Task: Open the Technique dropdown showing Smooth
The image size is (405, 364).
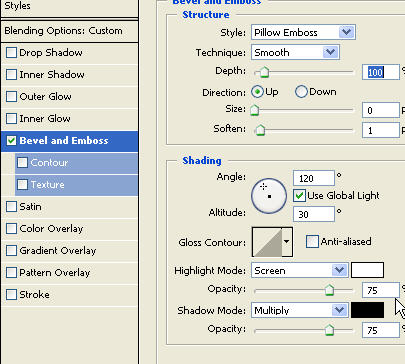Action: (295, 52)
